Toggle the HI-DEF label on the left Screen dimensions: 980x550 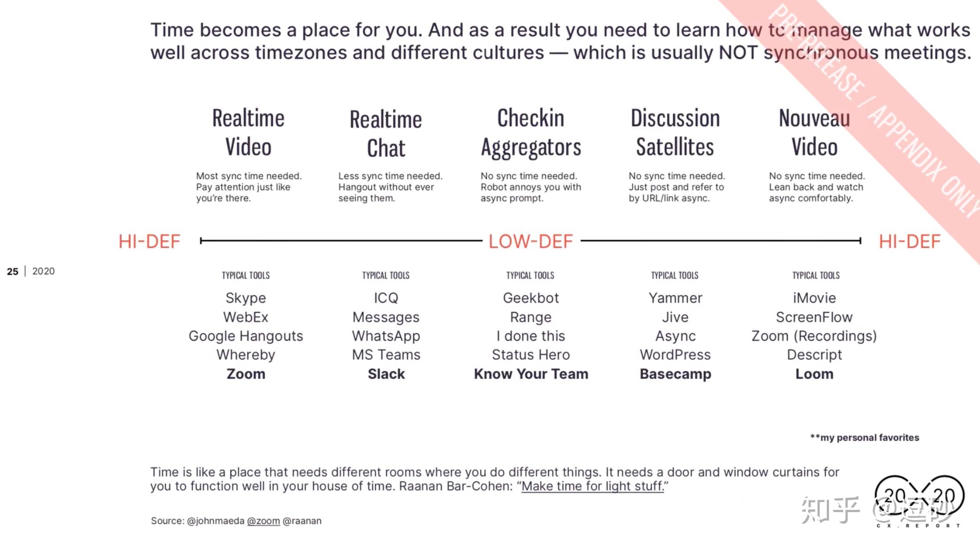click(x=148, y=241)
